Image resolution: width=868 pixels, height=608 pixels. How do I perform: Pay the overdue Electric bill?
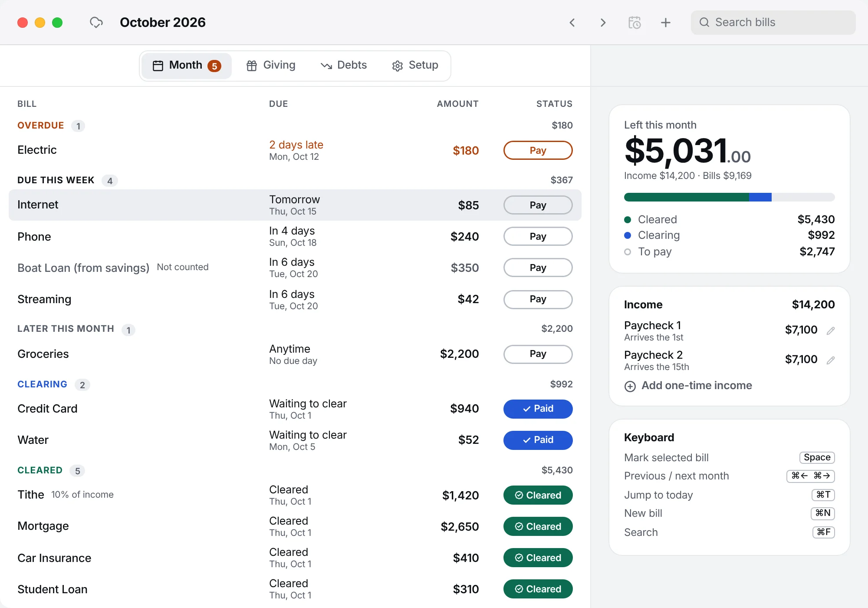(x=538, y=150)
